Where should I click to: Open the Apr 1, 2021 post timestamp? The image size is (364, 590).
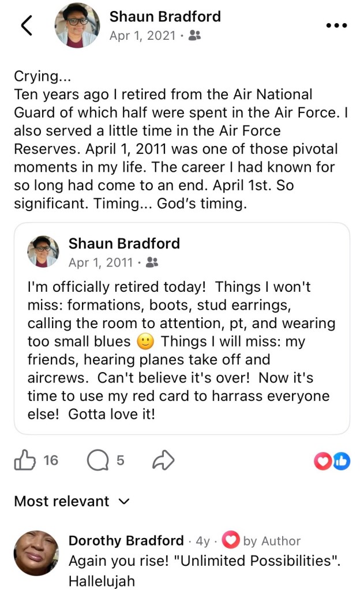[142, 36]
